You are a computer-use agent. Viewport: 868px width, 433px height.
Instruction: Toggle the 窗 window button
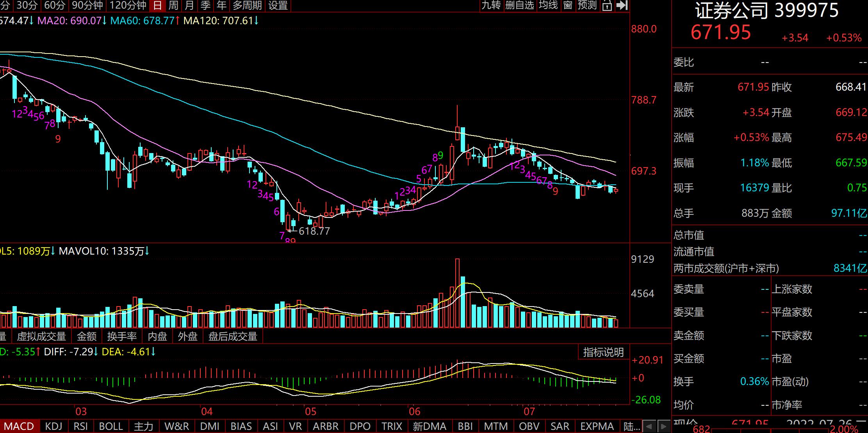[x=568, y=5]
